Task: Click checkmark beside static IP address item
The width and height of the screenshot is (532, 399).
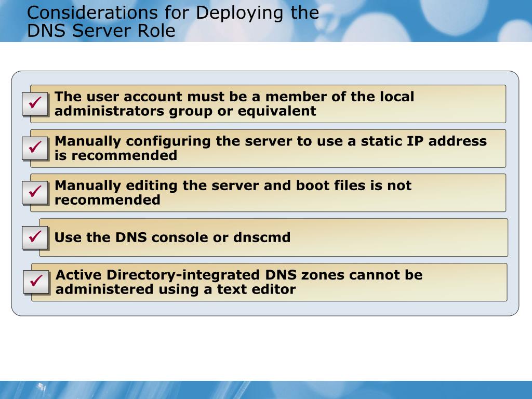Action: [x=35, y=148]
